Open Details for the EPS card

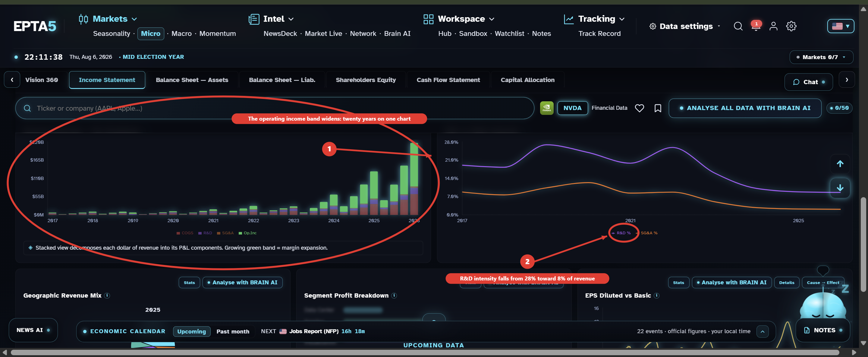click(786, 283)
